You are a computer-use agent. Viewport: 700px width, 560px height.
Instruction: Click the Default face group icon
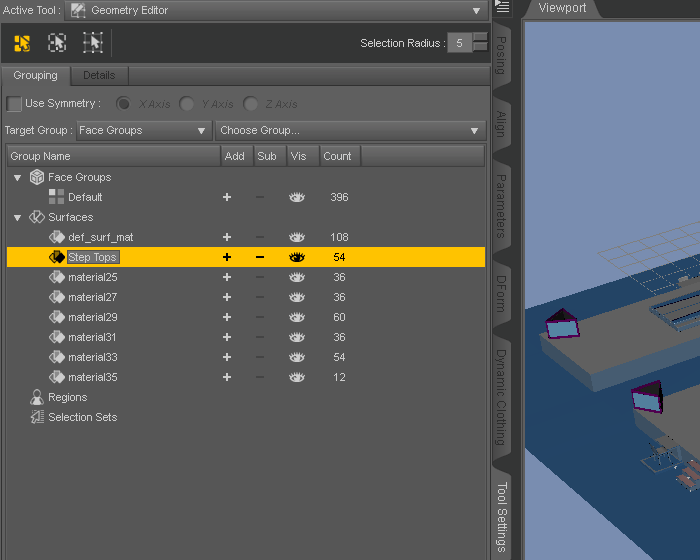[56, 197]
